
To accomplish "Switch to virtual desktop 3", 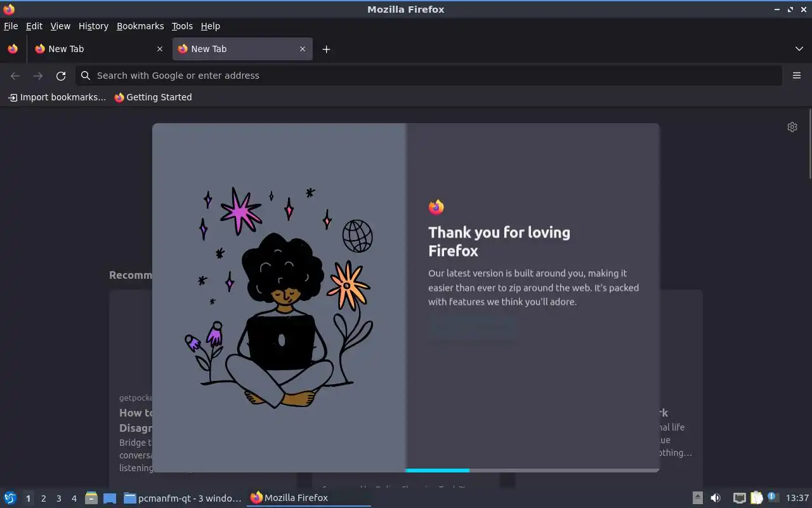I will click(58, 498).
